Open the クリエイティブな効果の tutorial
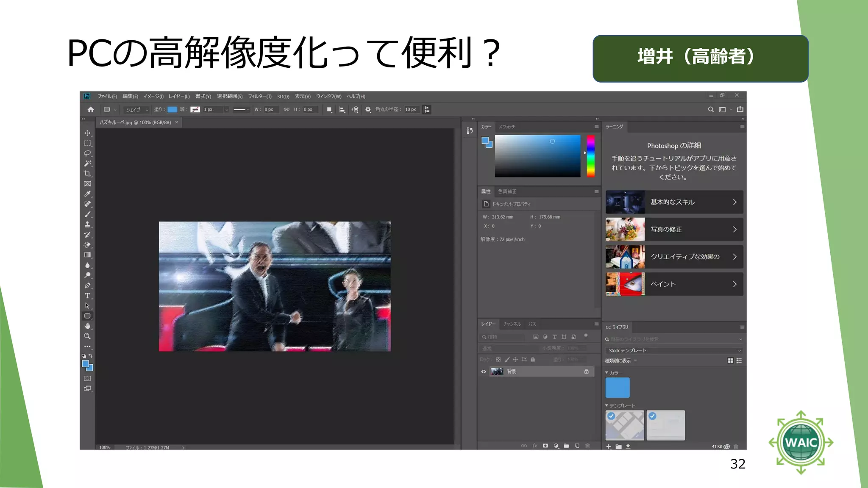The image size is (868, 488). tap(674, 257)
